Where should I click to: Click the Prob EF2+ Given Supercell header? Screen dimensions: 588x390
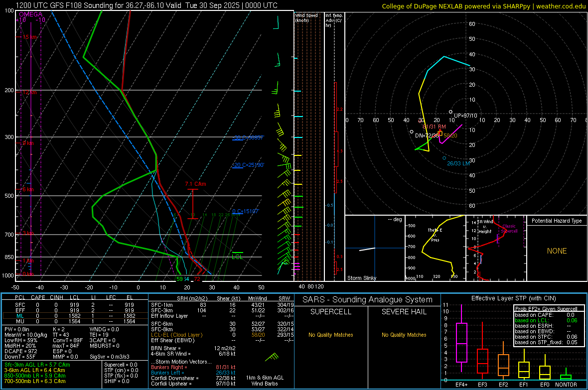[546, 309]
